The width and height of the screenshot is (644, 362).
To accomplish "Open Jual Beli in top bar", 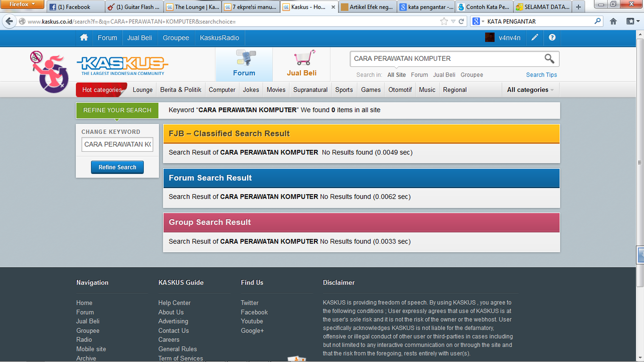I will tap(140, 38).
